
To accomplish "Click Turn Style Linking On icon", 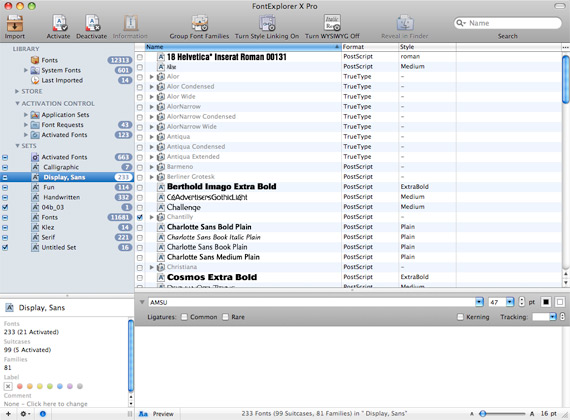I will 267,23.
